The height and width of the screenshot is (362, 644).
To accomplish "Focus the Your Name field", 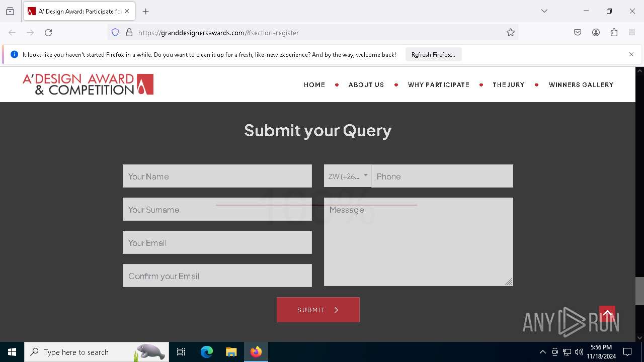I will (x=217, y=176).
